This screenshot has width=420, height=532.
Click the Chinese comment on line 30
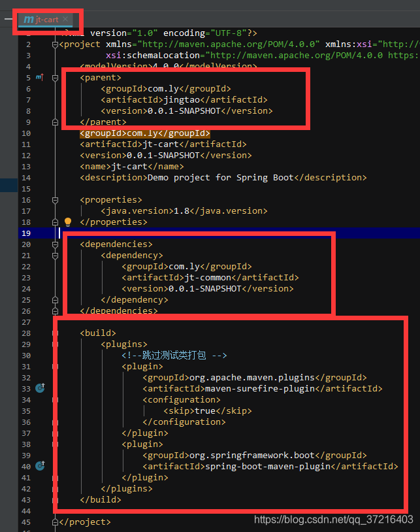pos(174,356)
